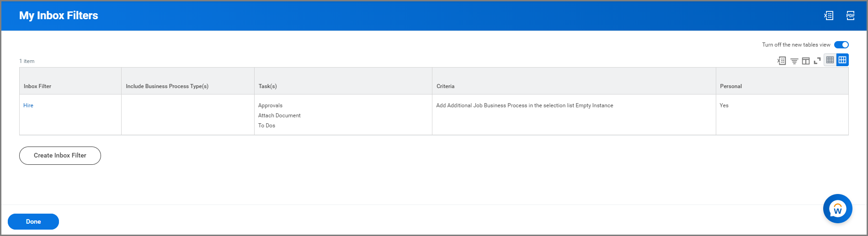Switch to compact row density view

[830, 60]
